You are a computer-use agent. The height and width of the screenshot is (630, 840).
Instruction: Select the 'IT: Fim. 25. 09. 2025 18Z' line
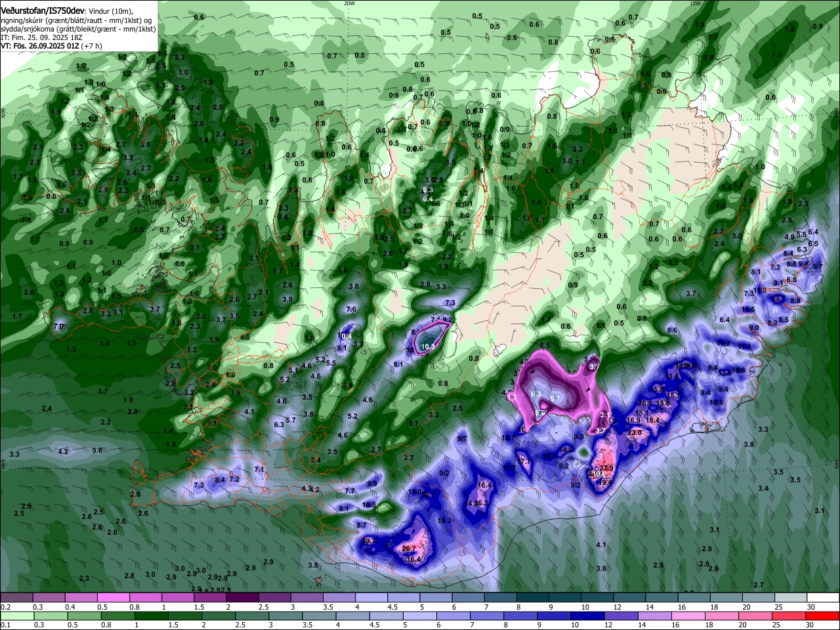click(40, 38)
